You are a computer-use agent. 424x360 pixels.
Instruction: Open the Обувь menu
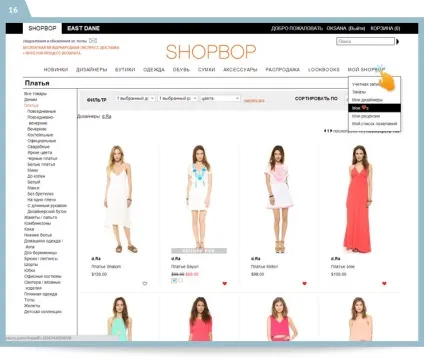coord(181,70)
